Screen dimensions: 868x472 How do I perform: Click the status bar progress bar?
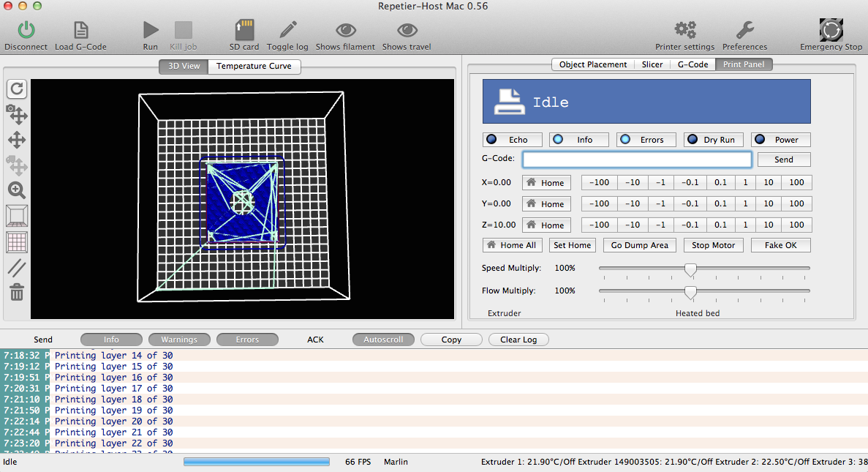(256, 462)
